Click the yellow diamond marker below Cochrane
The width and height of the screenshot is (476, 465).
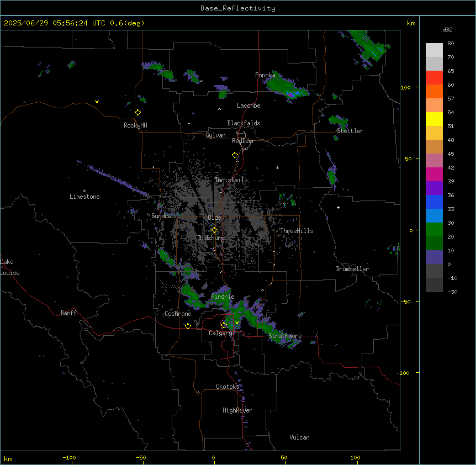pyautogui.click(x=188, y=326)
